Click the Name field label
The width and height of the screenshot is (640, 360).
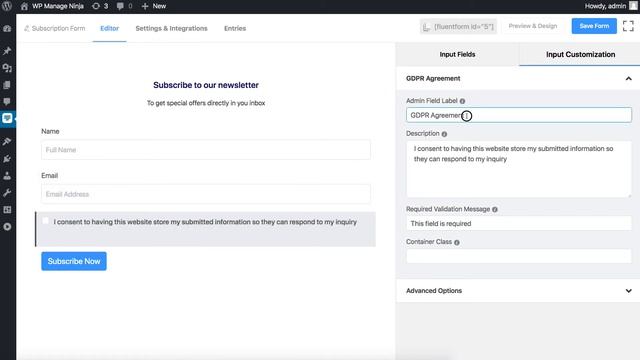click(x=50, y=131)
